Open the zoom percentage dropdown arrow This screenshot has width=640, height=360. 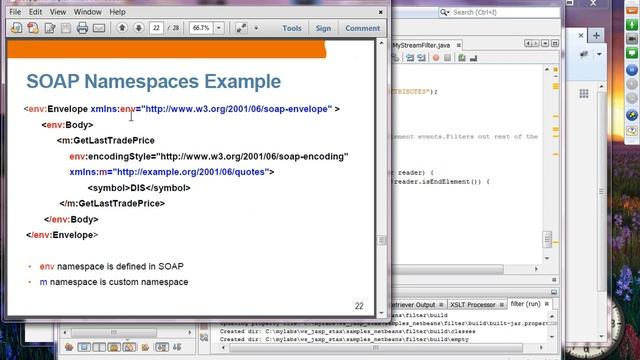219,28
